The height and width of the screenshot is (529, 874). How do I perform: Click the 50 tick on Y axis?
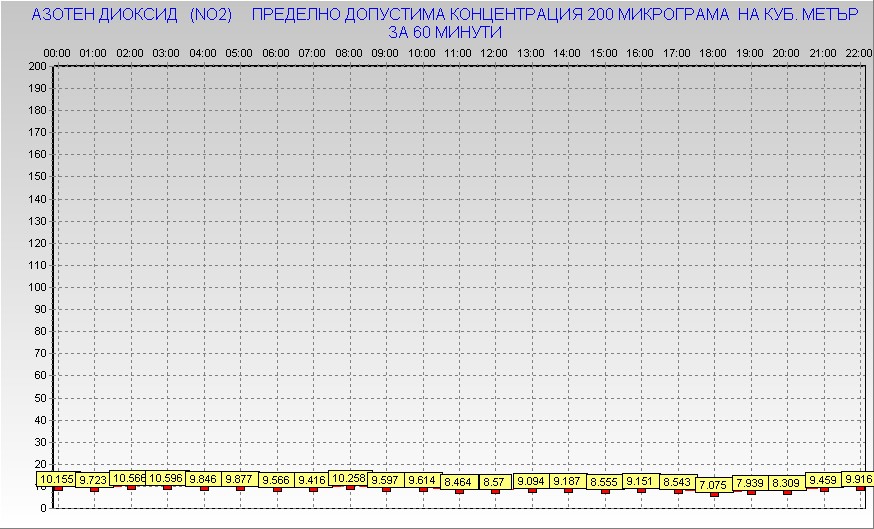coord(40,397)
